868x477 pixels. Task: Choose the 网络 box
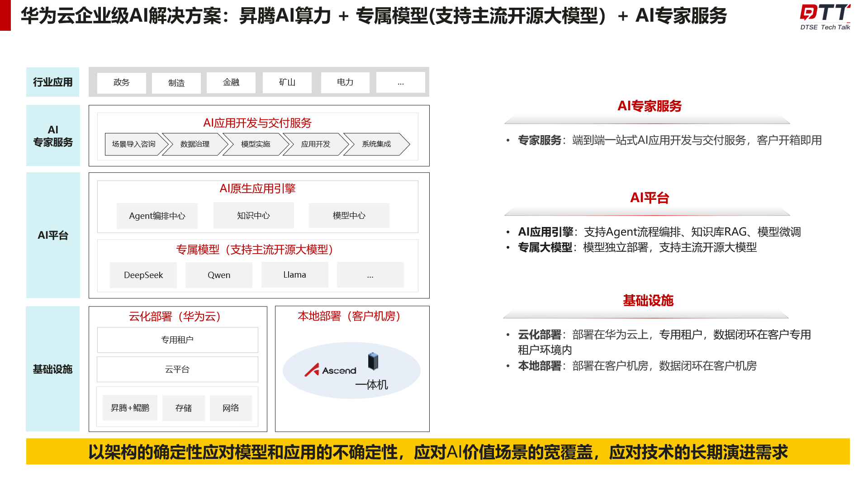pos(231,408)
